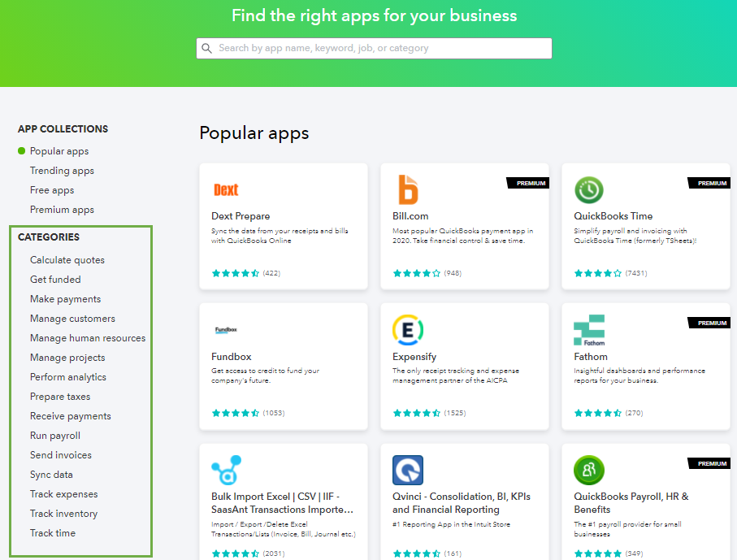Open the Manage human resources category
This screenshot has height=560, width=737.
click(x=88, y=338)
